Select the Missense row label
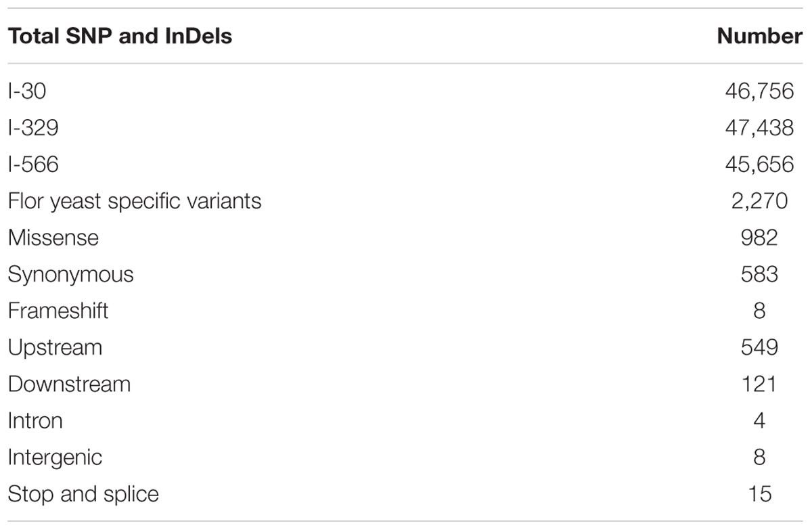 pos(53,238)
